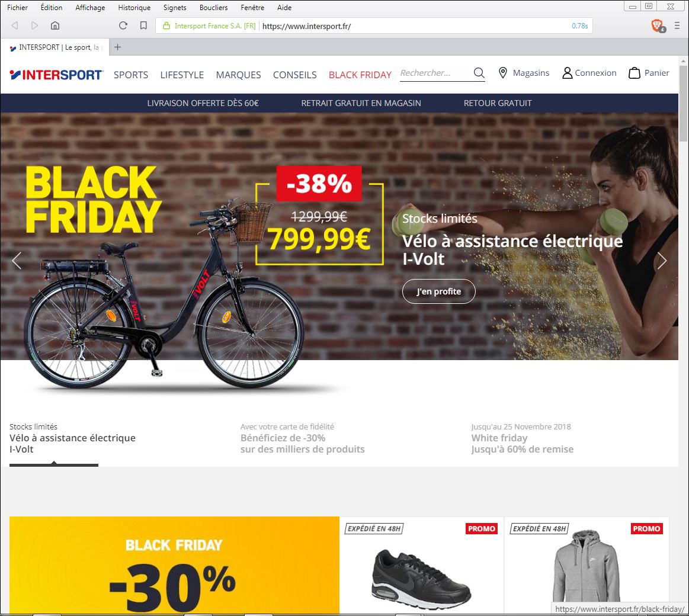Open the Panier shopping bag
The image size is (689, 616).
pos(649,73)
